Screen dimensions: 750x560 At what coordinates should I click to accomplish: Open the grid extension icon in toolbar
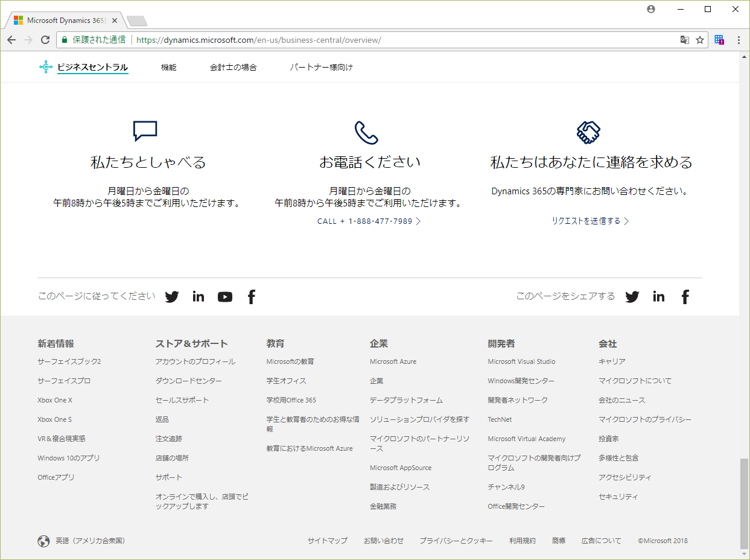click(719, 40)
